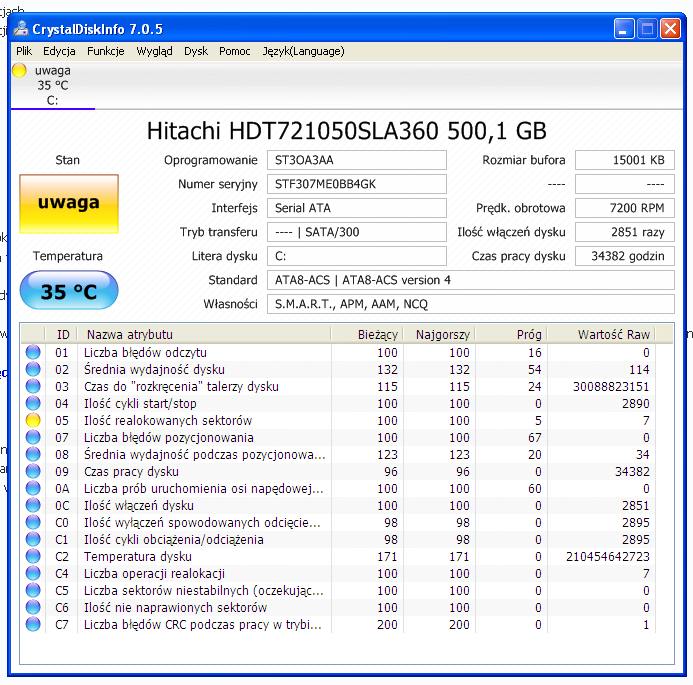Open the Dysk menu
This screenshot has width=693, height=685.
coord(196,51)
